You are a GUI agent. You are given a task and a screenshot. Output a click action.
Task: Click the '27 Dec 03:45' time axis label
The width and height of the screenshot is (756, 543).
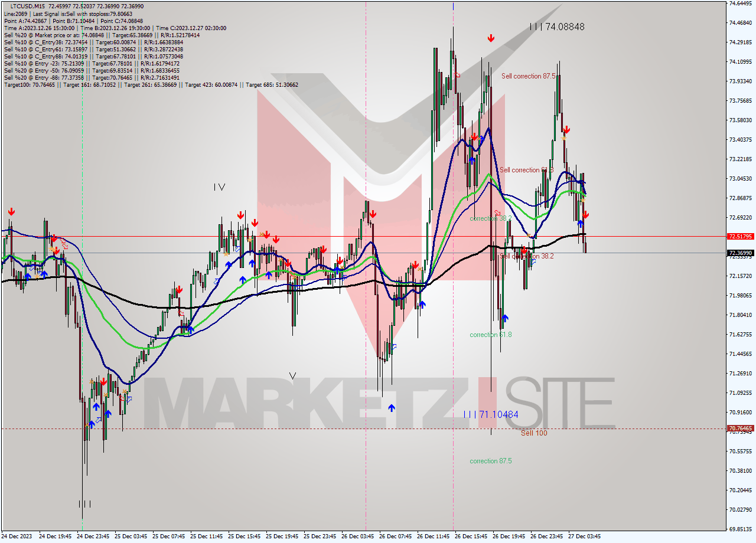[x=584, y=537]
